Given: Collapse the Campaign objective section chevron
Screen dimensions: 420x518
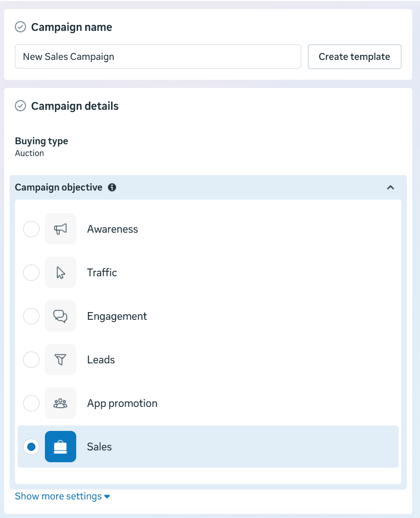Looking at the screenshot, I should coord(390,187).
